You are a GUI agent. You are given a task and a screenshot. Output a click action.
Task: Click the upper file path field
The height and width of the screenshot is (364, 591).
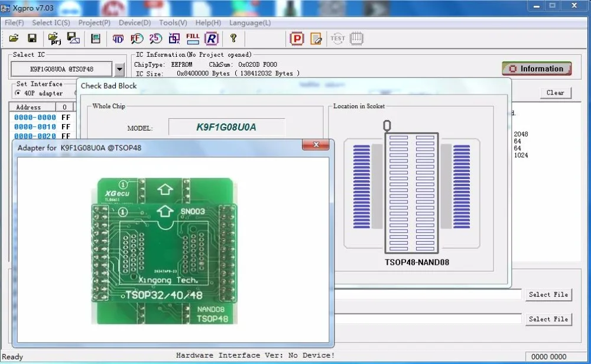click(x=428, y=294)
